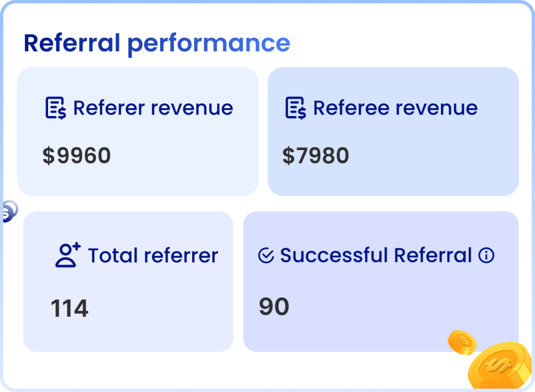535x392 pixels.
Task: Click the Referee revenue invoice icon
Action: click(296, 108)
